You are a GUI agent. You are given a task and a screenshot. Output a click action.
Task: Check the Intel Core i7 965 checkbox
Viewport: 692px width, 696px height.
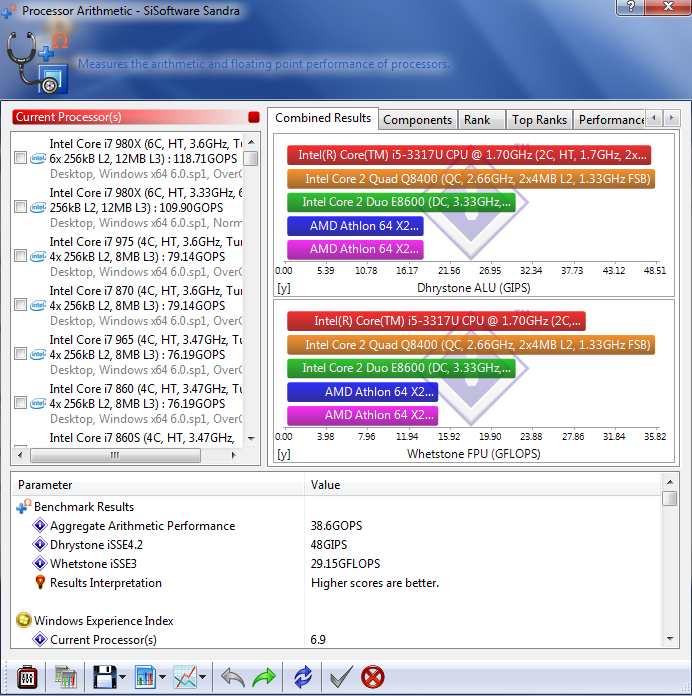tap(20, 354)
